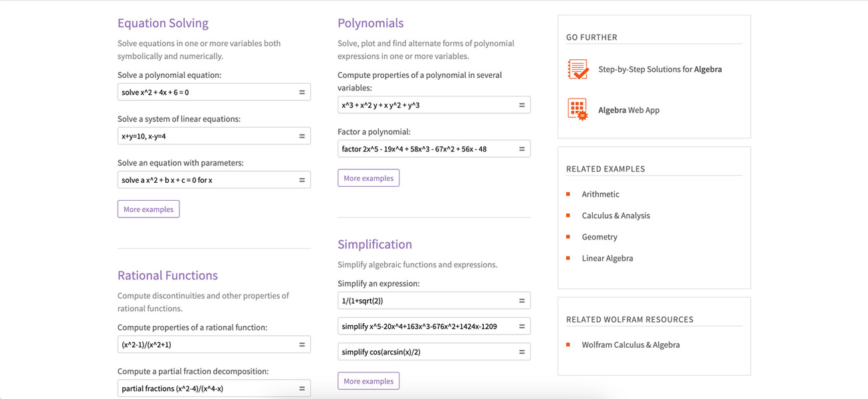
Task: Open More examples under Equation Solving
Action: (148, 209)
